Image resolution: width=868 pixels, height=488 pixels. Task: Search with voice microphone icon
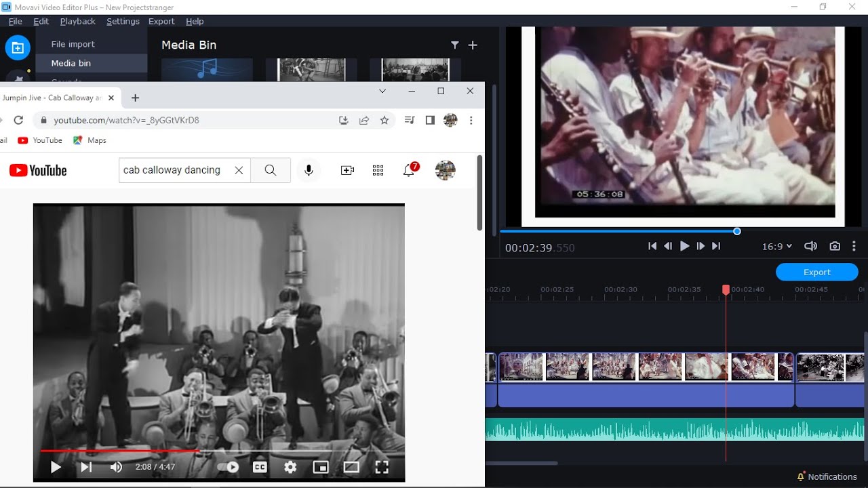(x=309, y=170)
